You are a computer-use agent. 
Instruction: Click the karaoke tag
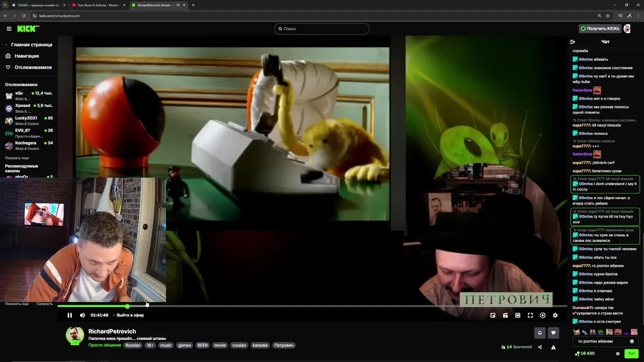tap(260, 345)
